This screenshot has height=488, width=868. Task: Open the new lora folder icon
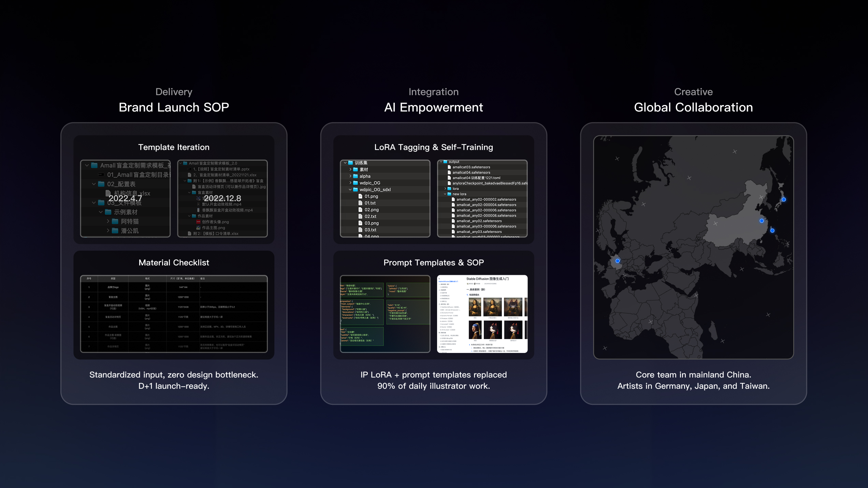pyautogui.click(x=450, y=194)
